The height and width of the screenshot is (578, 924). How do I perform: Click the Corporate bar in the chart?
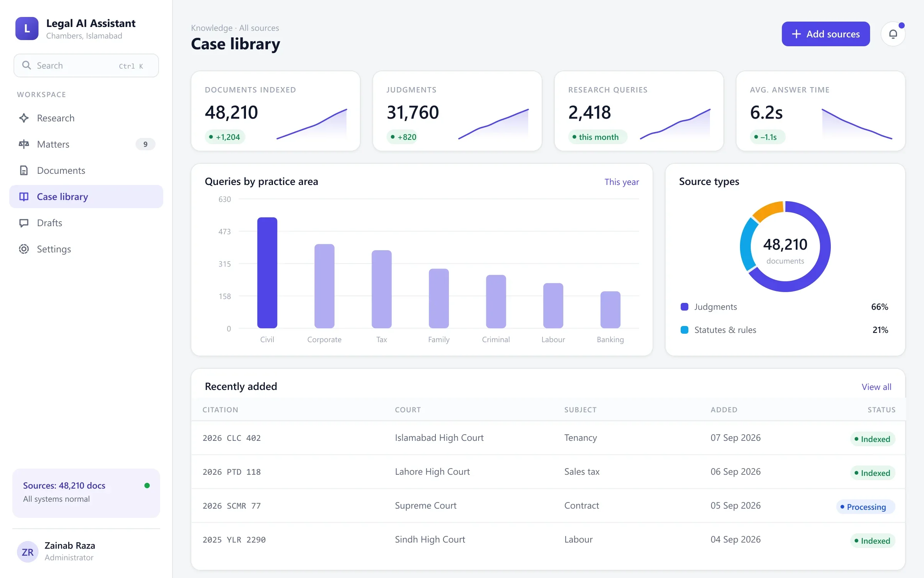(324, 286)
